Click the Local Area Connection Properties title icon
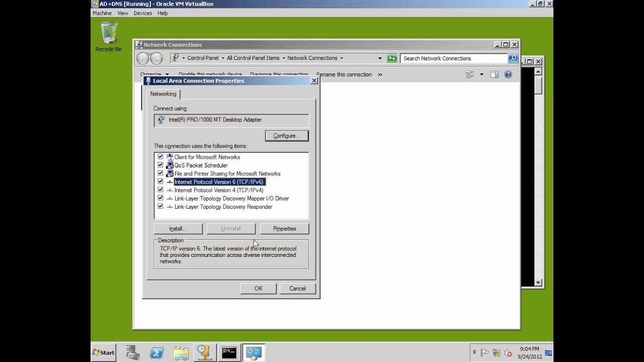644x362 pixels. point(148,80)
